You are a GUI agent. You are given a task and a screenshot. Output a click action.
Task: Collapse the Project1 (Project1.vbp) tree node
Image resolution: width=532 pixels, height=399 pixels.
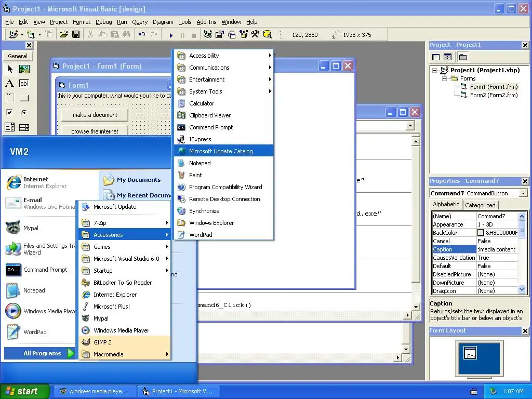(x=435, y=70)
